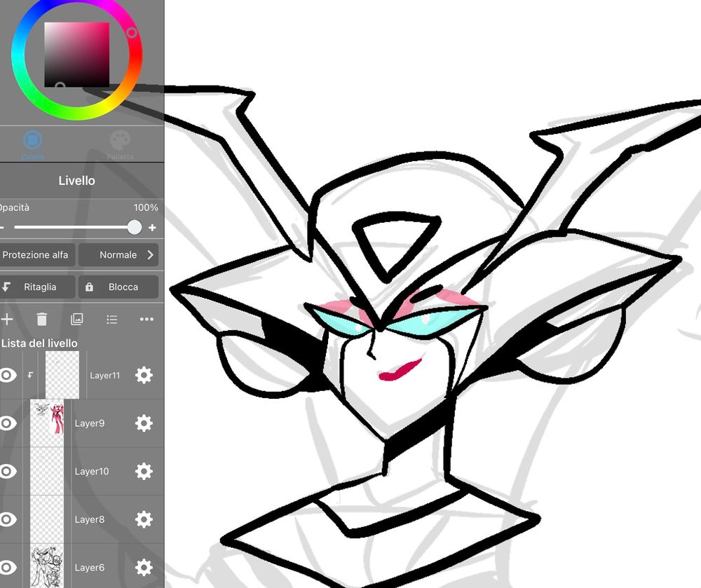
Task: Increase opacity with plus button
Action: [x=152, y=228]
